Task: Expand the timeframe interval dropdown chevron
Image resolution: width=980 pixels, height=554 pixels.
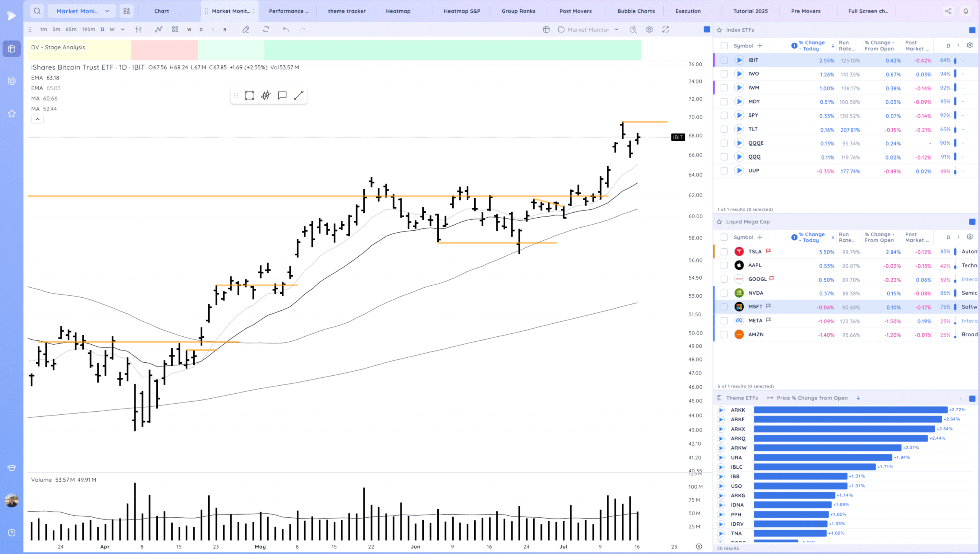Action: [x=122, y=29]
